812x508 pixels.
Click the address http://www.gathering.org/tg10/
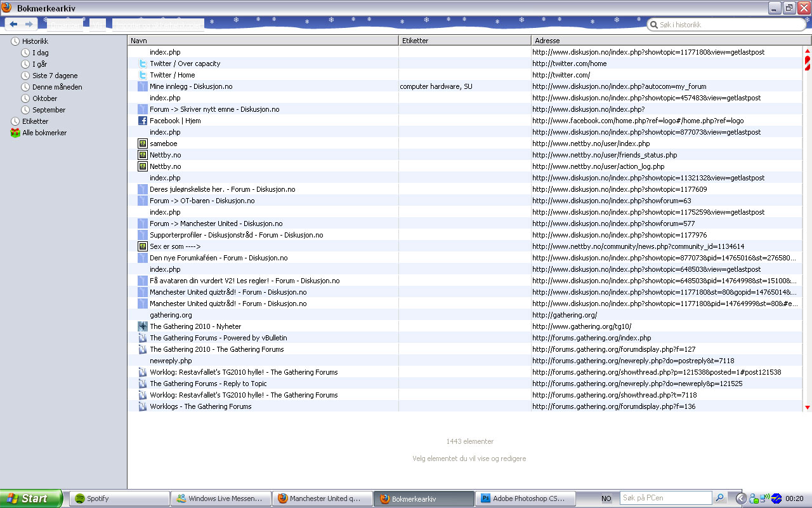pos(582,326)
